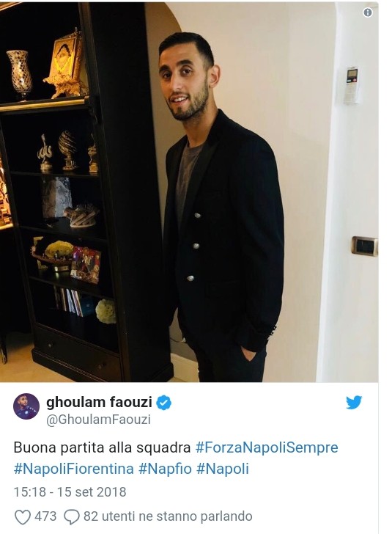Open the @GhoulamFaouzi handle link
The width and height of the screenshot is (392, 534).
pos(98,420)
